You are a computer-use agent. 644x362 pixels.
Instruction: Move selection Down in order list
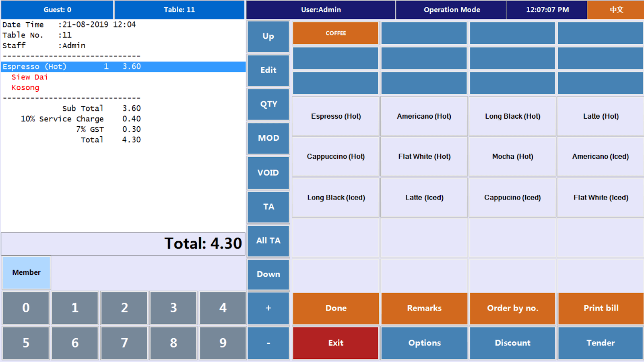click(268, 274)
